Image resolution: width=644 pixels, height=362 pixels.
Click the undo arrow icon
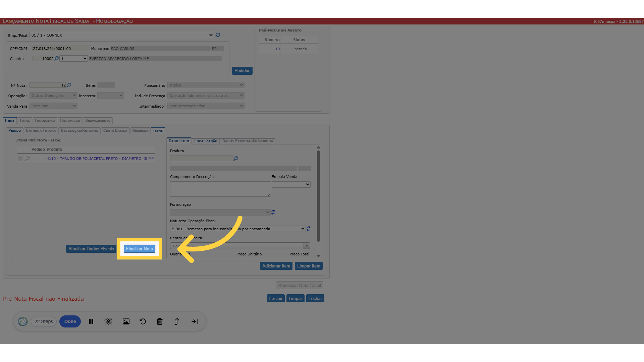click(143, 321)
